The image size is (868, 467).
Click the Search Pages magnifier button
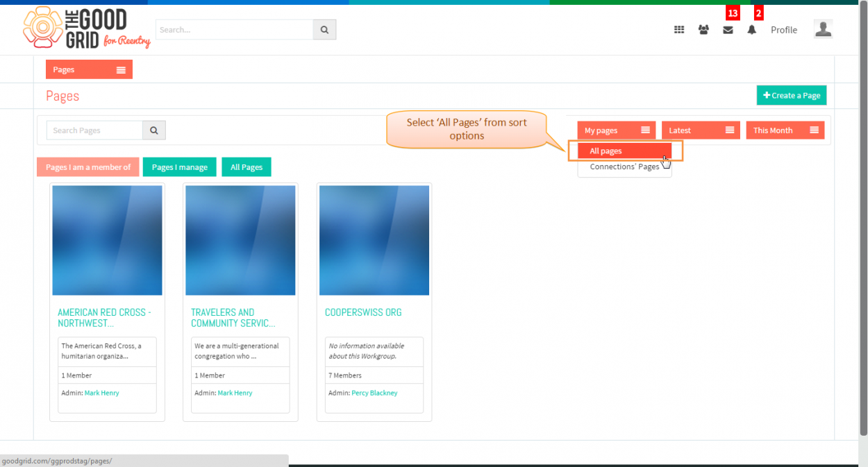coord(154,130)
